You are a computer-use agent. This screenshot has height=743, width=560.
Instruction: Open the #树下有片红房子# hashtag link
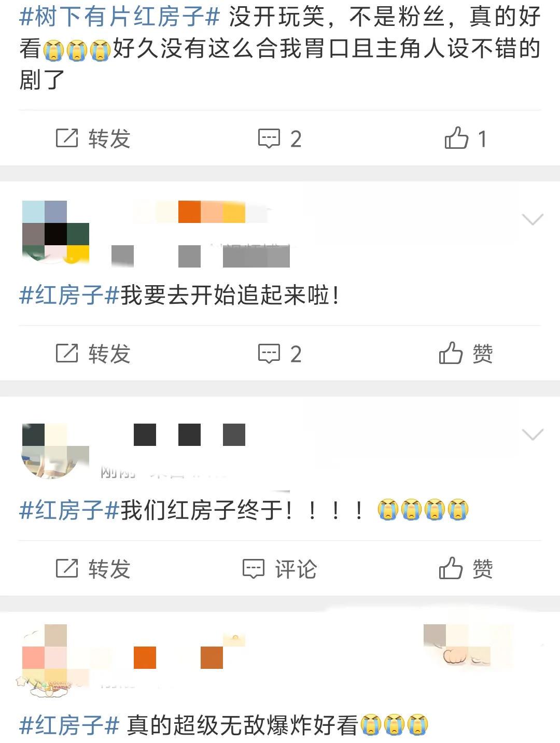click(120, 17)
